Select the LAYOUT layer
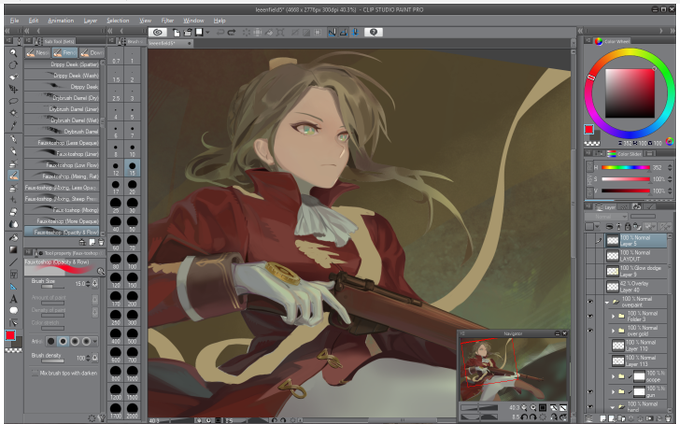The image size is (680, 424). tap(636, 256)
